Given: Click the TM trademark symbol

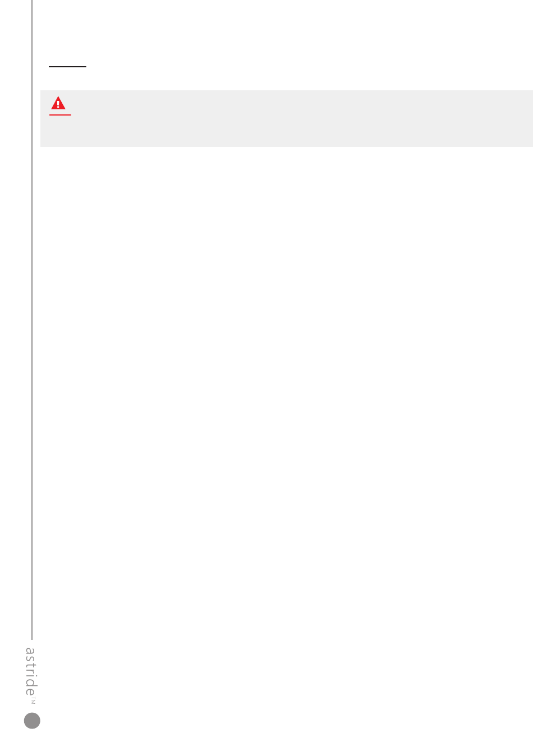Looking at the screenshot, I should [33, 701].
